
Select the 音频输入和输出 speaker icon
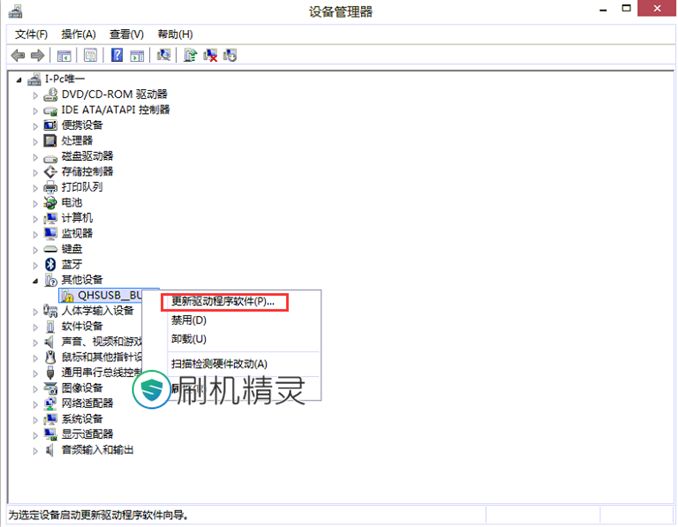[50, 450]
